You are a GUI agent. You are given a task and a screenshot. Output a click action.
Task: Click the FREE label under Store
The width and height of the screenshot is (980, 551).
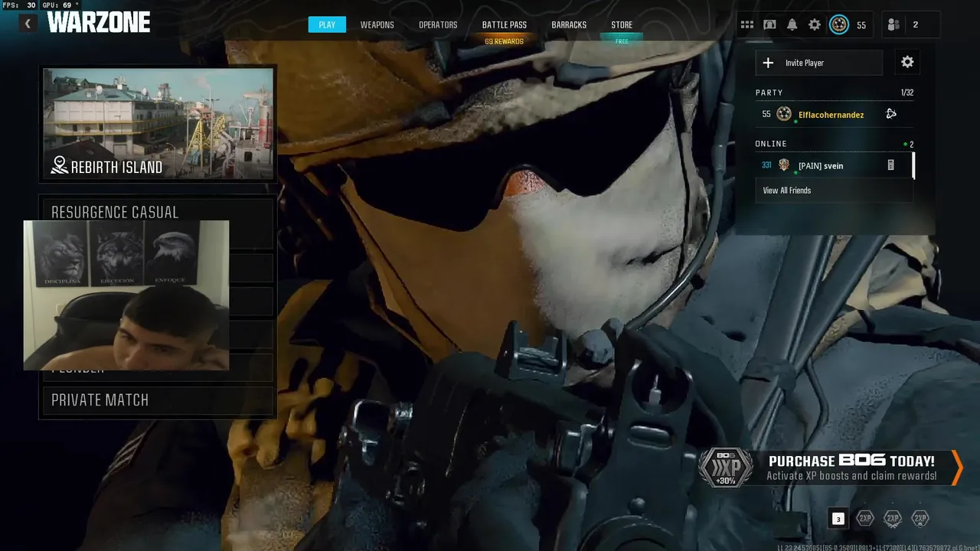tap(622, 41)
